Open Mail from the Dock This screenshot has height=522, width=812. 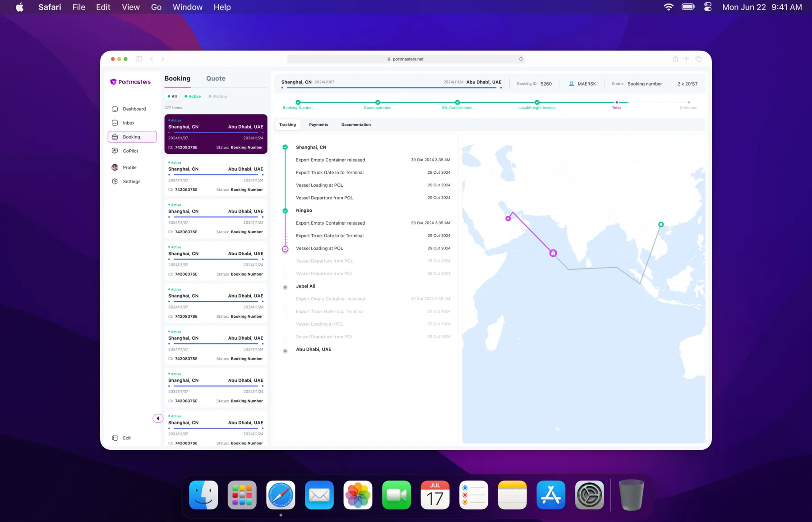pyautogui.click(x=319, y=495)
